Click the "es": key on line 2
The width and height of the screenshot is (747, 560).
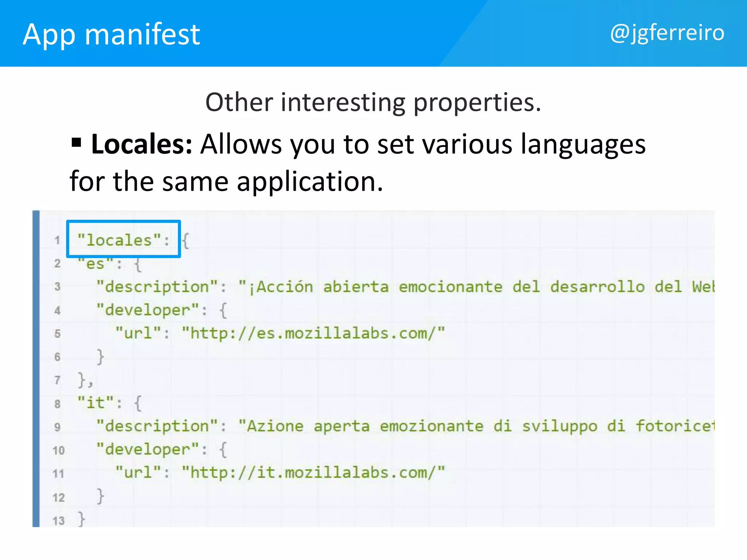click(100, 264)
